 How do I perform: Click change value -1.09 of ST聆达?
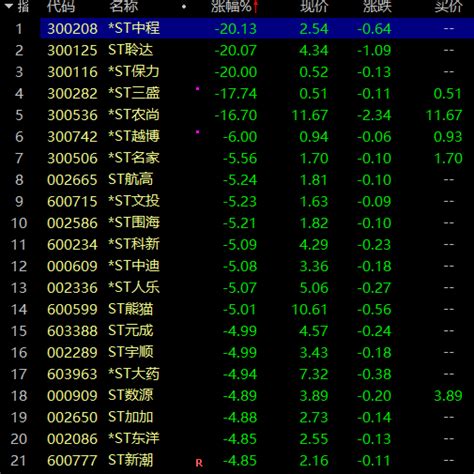[374, 51]
